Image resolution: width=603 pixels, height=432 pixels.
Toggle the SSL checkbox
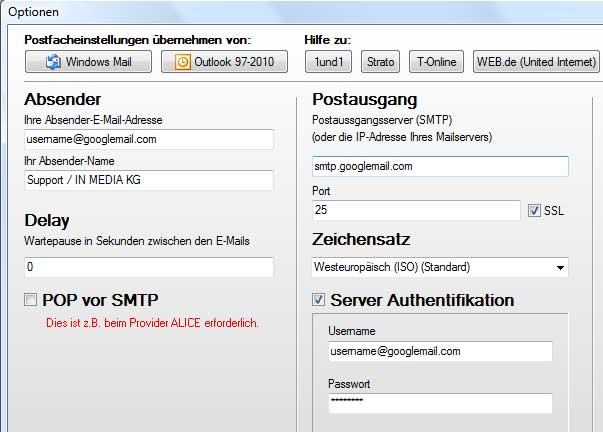(x=534, y=210)
